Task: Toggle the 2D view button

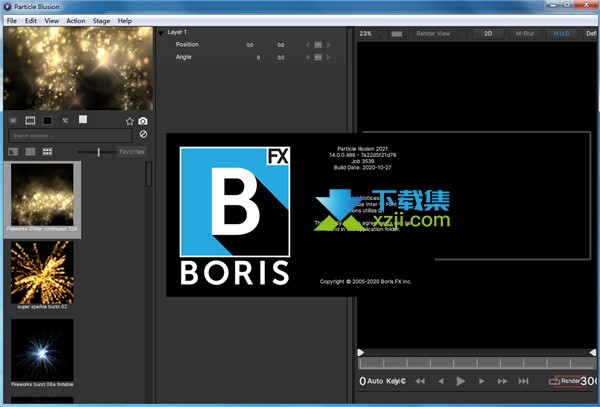Action: [488, 34]
